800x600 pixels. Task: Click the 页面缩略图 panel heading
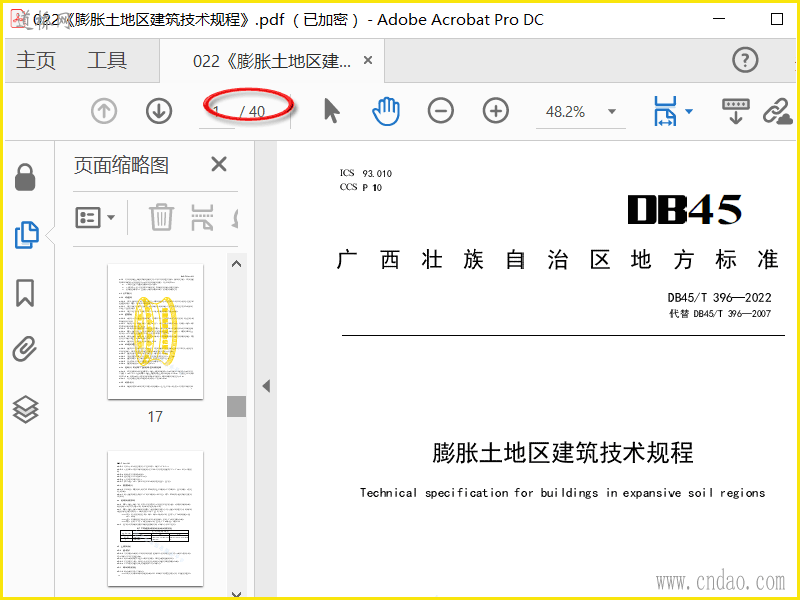(121, 165)
